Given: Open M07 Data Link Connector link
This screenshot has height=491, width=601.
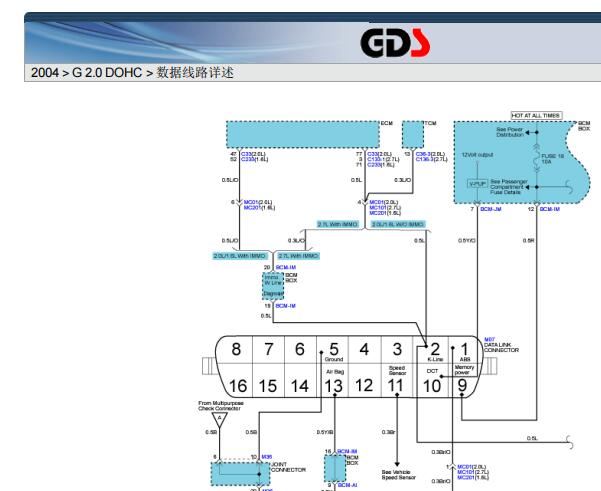Looking at the screenshot, I should pos(489,339).
